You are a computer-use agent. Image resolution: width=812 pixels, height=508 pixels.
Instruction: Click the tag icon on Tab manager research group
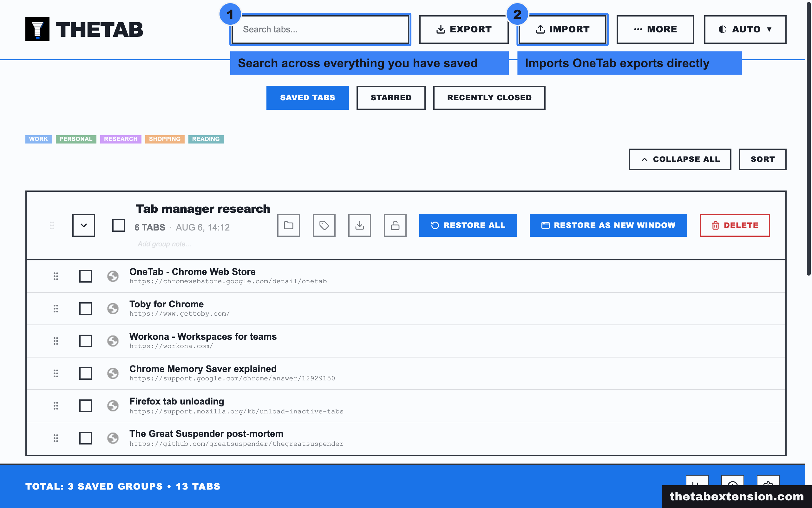click(324, 225)
